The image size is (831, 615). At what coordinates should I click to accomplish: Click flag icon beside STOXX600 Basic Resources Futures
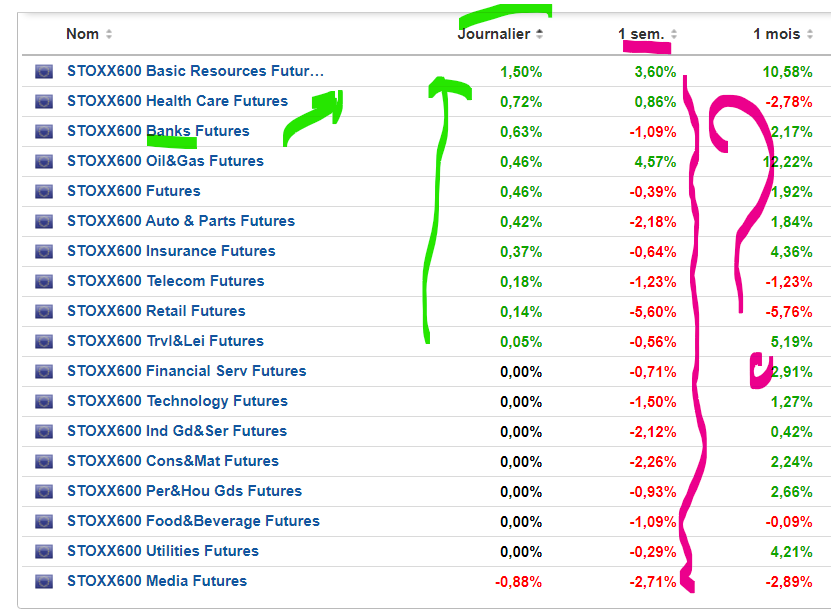coord(44,71)
